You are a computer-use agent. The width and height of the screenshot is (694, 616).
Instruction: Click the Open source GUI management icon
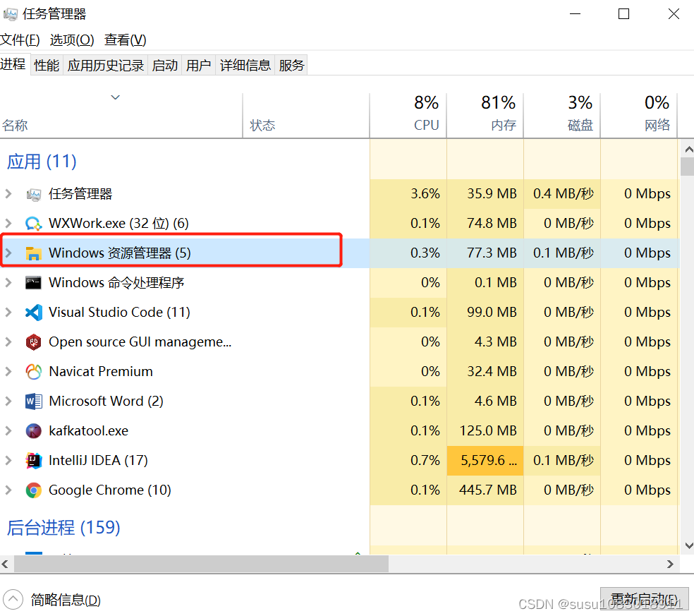34,342
